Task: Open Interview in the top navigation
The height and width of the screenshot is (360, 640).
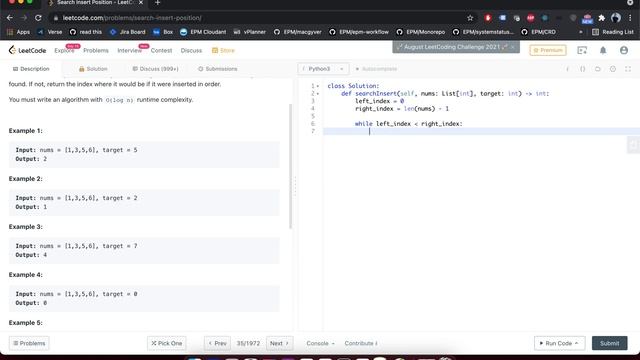Action: pyautogui.click(x=129, y=51)
